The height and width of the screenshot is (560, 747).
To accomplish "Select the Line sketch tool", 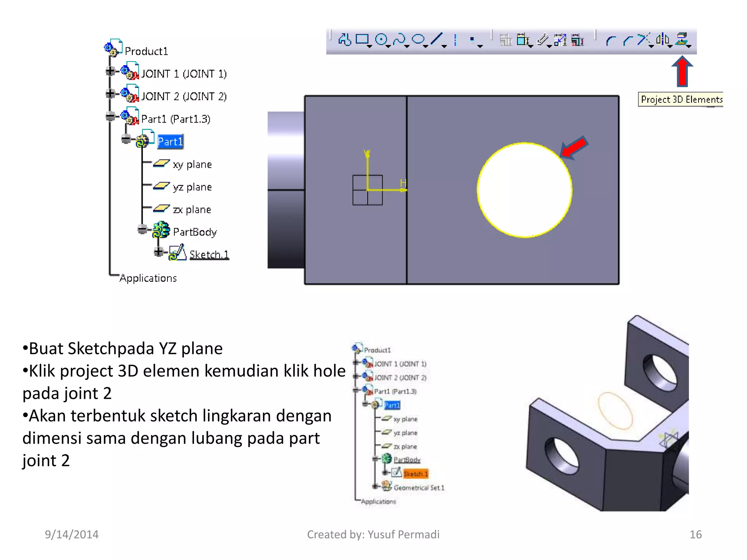I will (x=437, y=39).
